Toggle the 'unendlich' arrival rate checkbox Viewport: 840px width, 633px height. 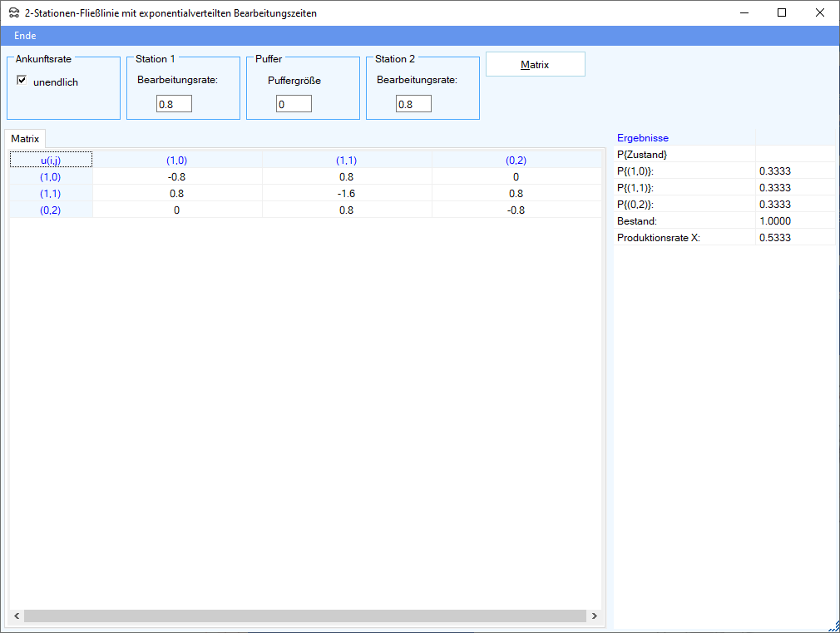22,81
